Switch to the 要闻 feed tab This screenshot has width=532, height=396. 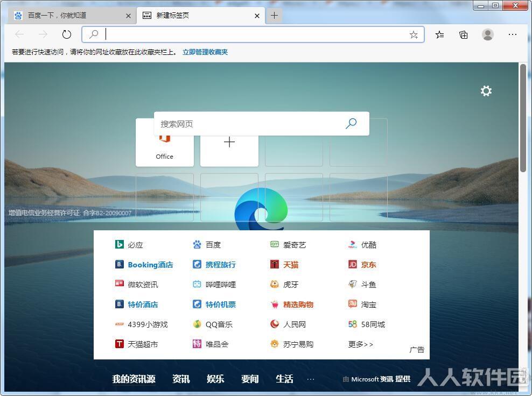[x=250, y=379]
